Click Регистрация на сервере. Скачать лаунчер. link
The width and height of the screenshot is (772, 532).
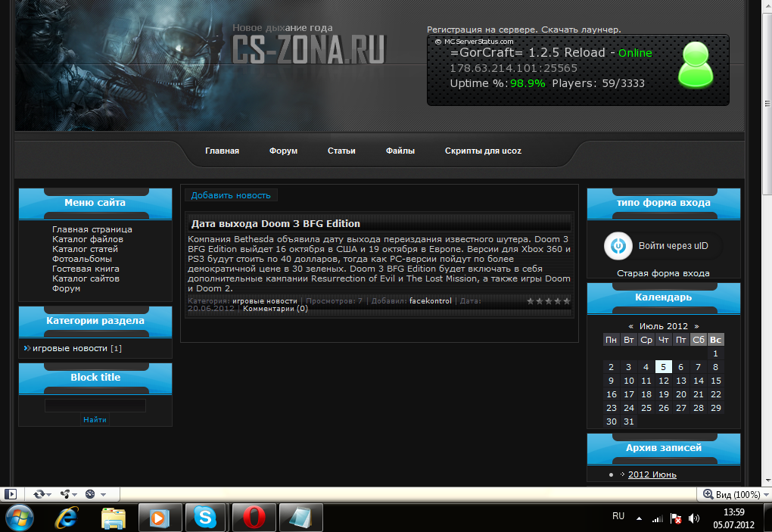point(524,30)
